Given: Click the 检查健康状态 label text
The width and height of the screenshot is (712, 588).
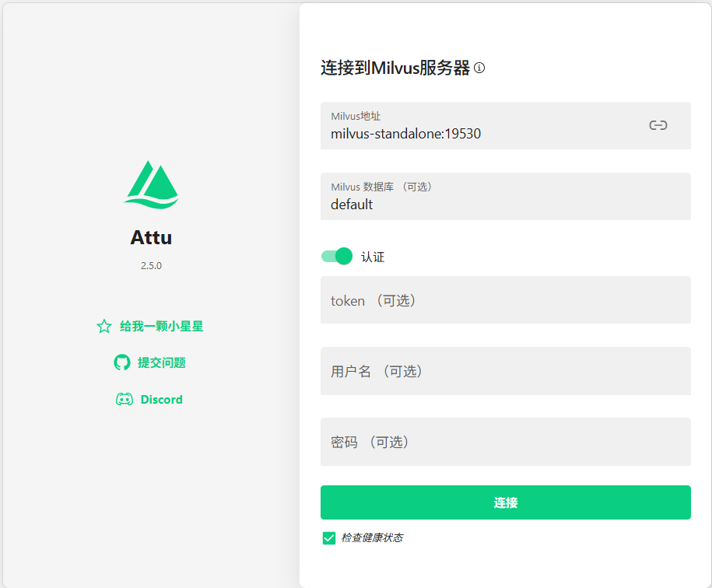Looking at the screenshot, I should point(372,538).
